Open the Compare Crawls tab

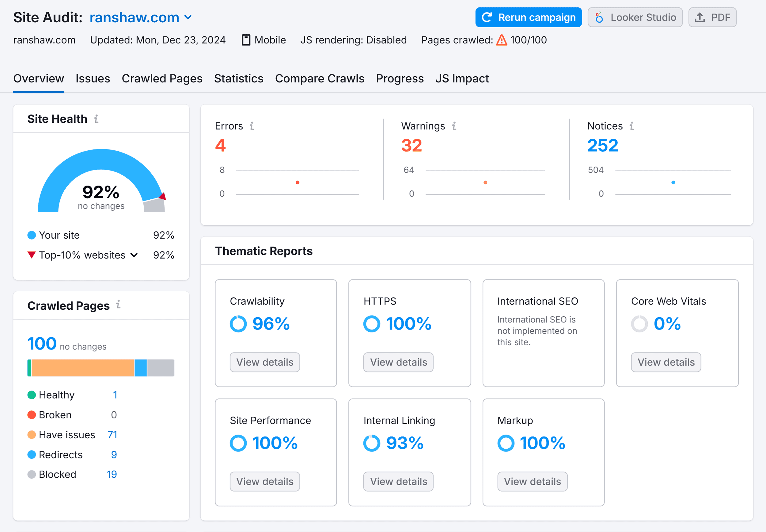click(320, 78)
